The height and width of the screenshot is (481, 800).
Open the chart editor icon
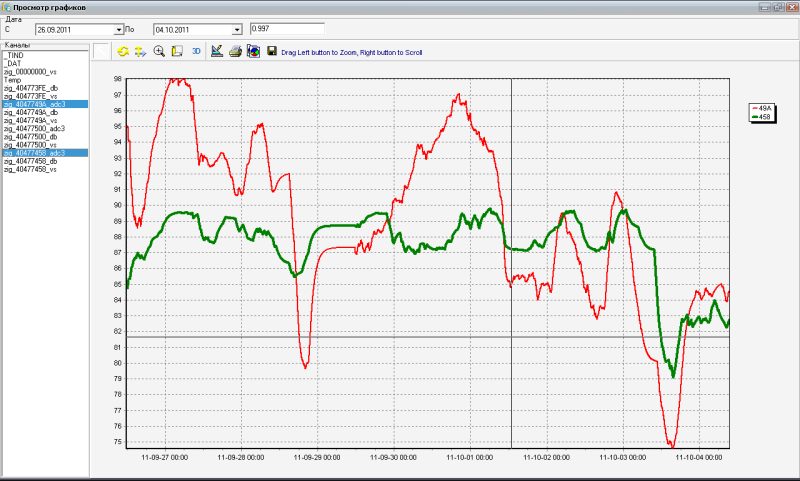tap(217, 52)
